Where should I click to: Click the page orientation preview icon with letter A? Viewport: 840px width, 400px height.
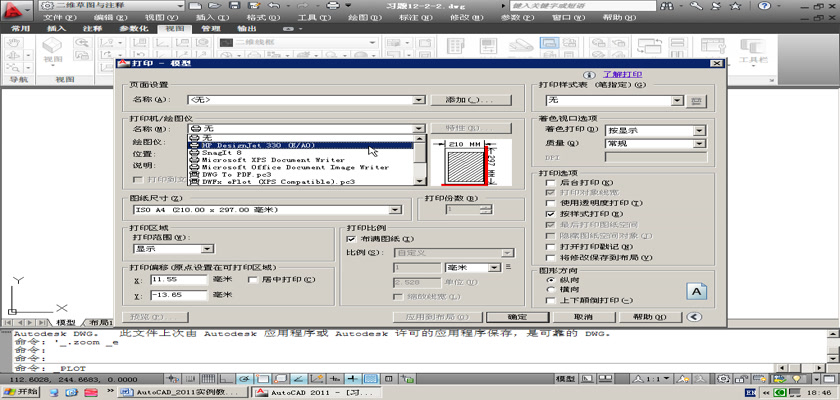click(x=696, y=292)
